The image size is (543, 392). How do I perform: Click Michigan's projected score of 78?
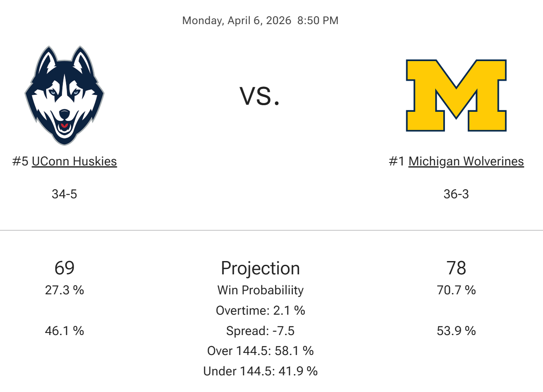pyautogui.click(x=456, y=268)
